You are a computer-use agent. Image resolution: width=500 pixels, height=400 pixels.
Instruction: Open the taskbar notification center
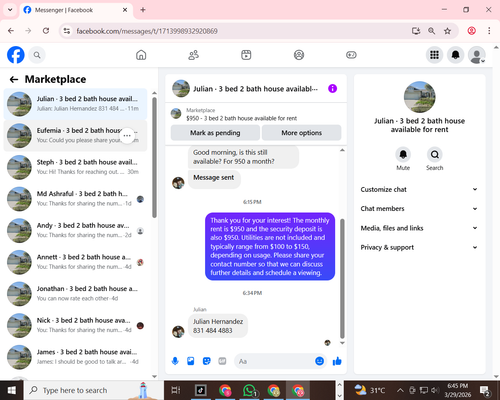(485, 390)
